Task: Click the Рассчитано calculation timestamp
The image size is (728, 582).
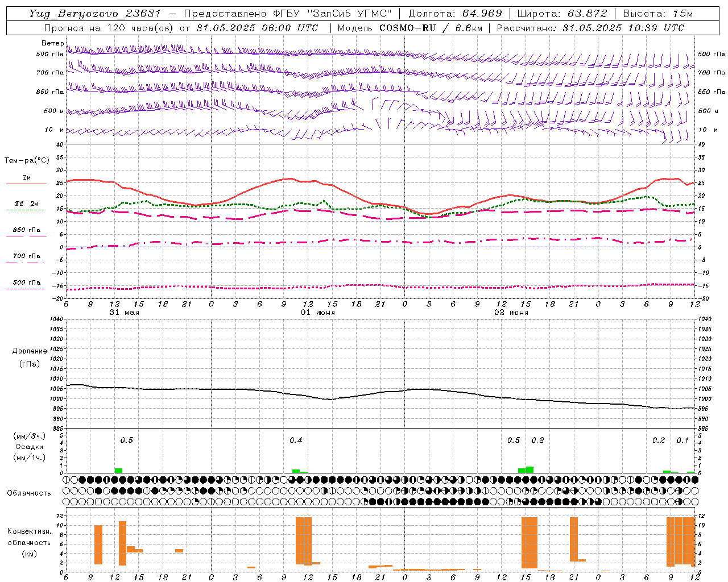Action: click(x=590, y=28)
